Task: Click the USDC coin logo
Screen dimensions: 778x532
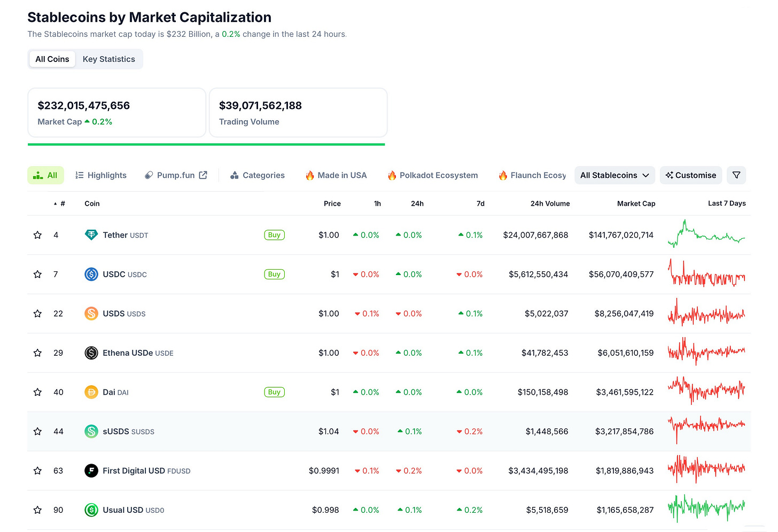Action: pos(91,275)
